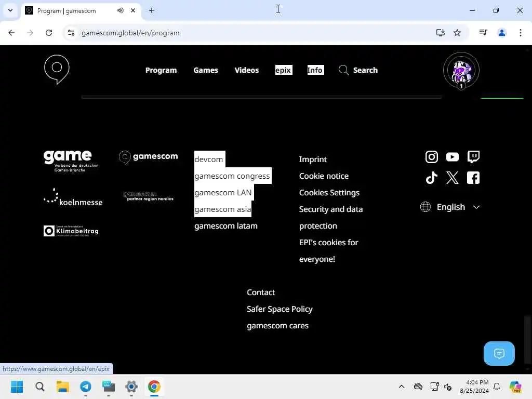Open Settings gear from taskbar
Viewport: 532px width, 399px height.
[131, 387]
